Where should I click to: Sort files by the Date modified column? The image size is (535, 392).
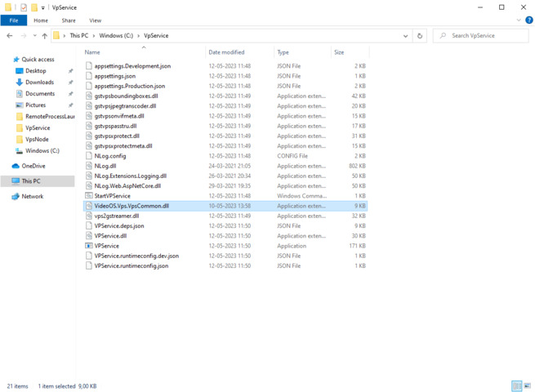[226, 52]
